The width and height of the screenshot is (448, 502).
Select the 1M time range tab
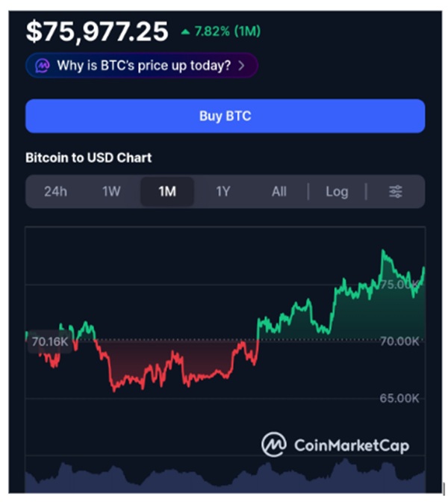167,192
